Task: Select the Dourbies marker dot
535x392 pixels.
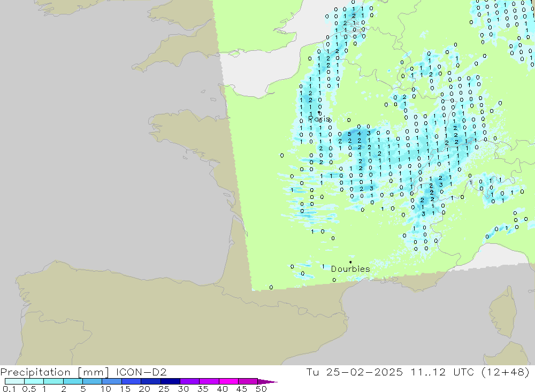Action: 350,262
